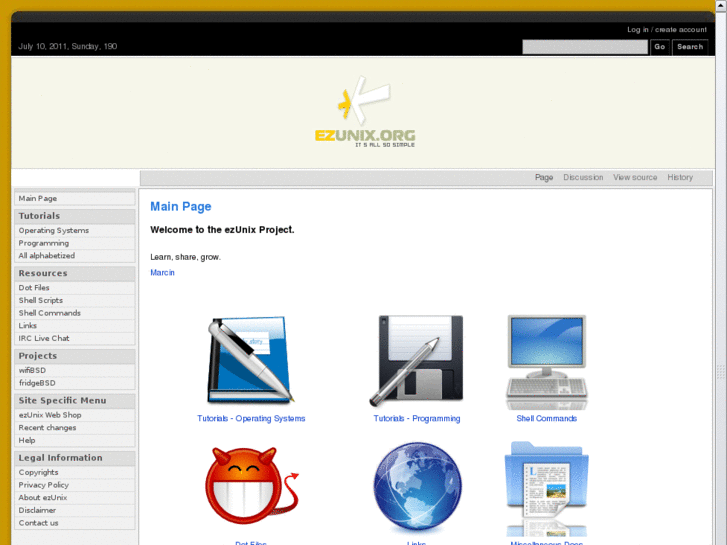Open the History tab
The image size is (727, 545).
(680, 177)
